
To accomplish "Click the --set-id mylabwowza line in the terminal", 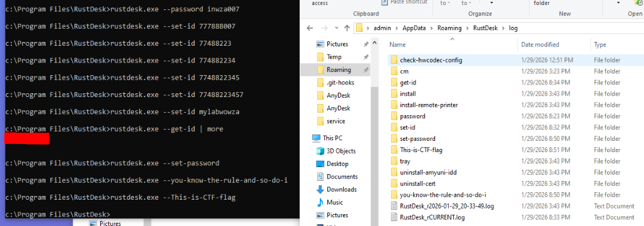I will [x=123, y=112].
